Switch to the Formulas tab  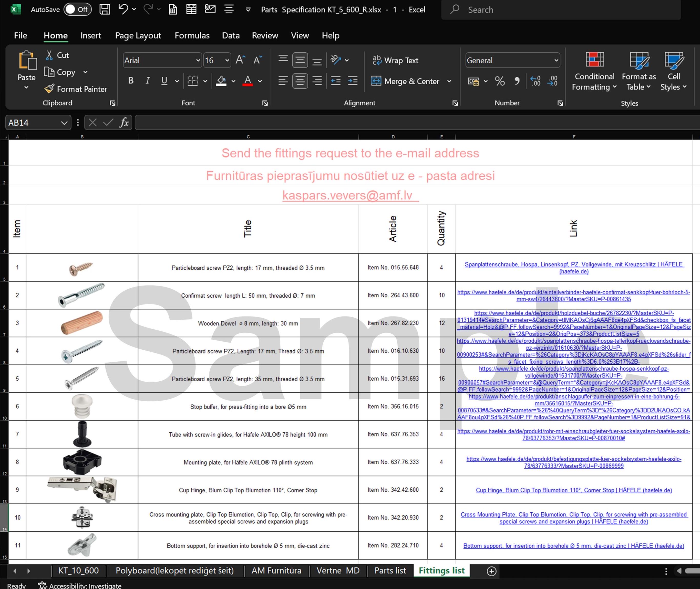tap(192, 35)
